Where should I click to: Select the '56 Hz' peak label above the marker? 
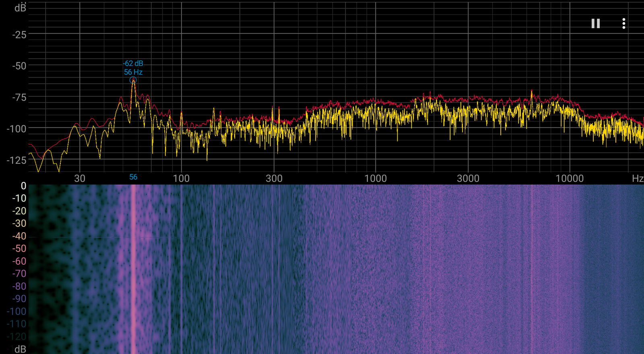[x=133, y=72]
